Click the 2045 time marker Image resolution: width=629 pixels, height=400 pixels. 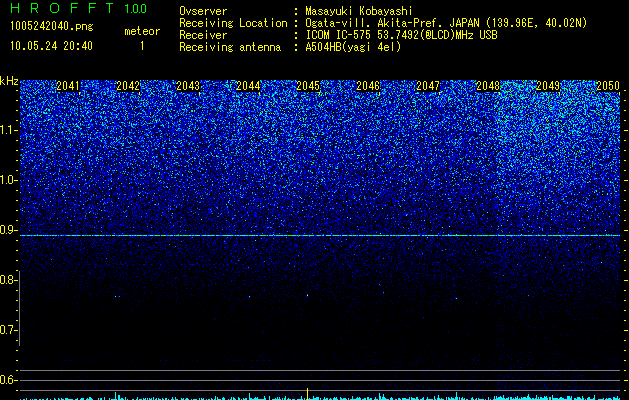(308, 86)
